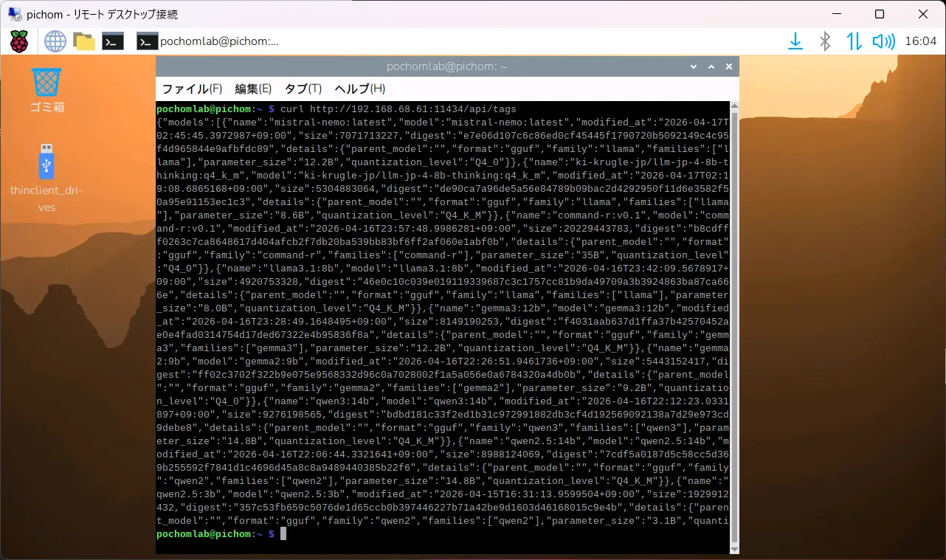Maximize terminal using title bar up chevron
Image resolution: width=946 pixels, height=560 pixels.
tap(711, 66)
